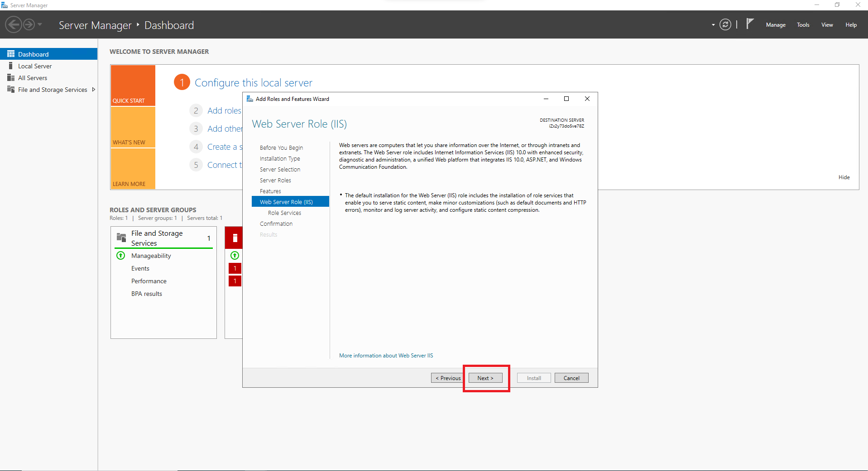Image resolution: width=868 pixels, height=471 pixels.
Task: Open dropdown arrow left of refresh icon
Action: point(713,25)
